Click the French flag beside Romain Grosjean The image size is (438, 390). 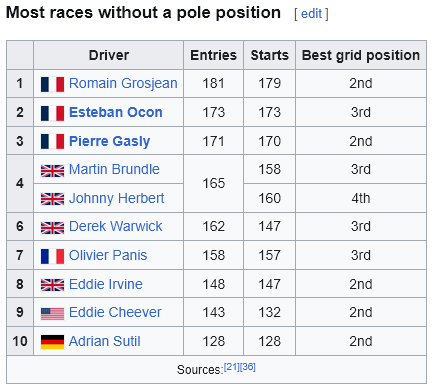point(52,84)
